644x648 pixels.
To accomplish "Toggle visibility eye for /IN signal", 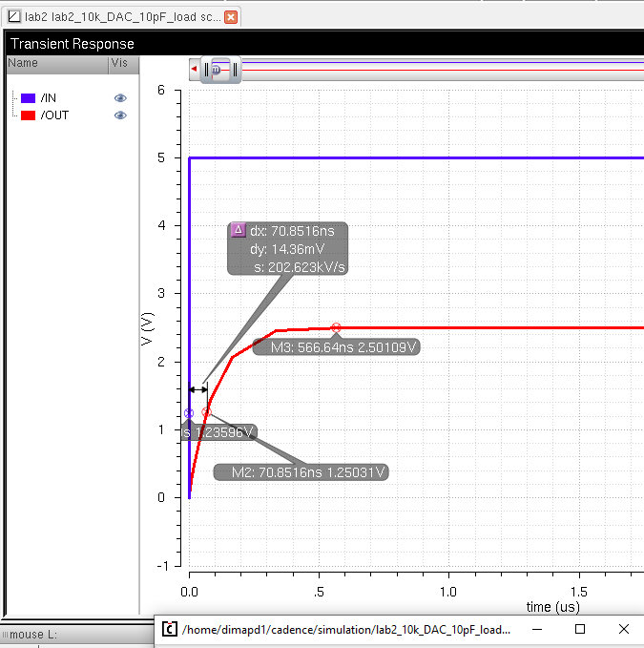I will (x=120, y=98).
